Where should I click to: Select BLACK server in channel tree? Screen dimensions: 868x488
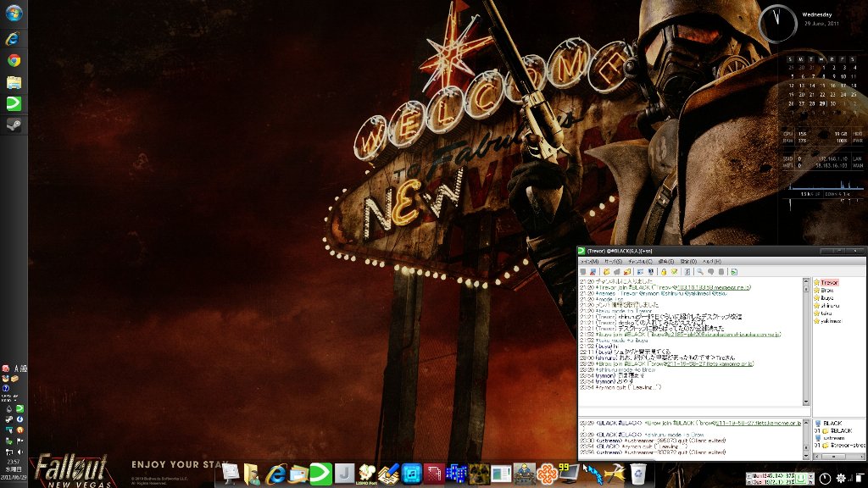(x=832, y=423)
